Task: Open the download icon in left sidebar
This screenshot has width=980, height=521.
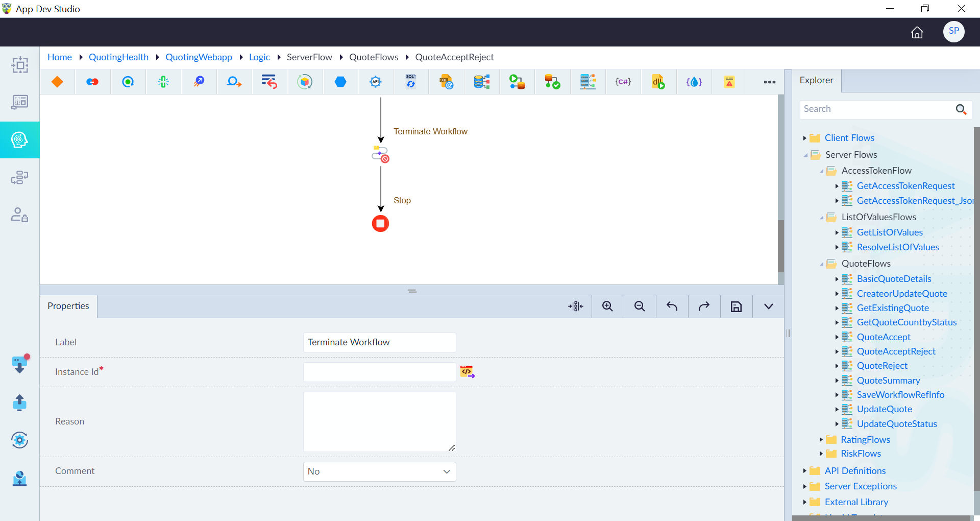Action: 19,364
